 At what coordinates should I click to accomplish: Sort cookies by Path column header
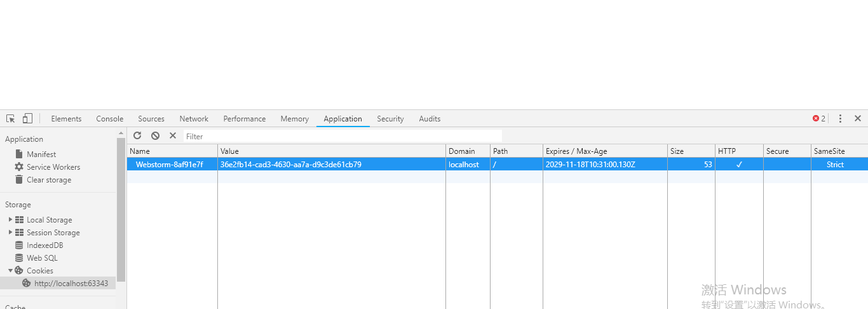click(x=517, y=151)
